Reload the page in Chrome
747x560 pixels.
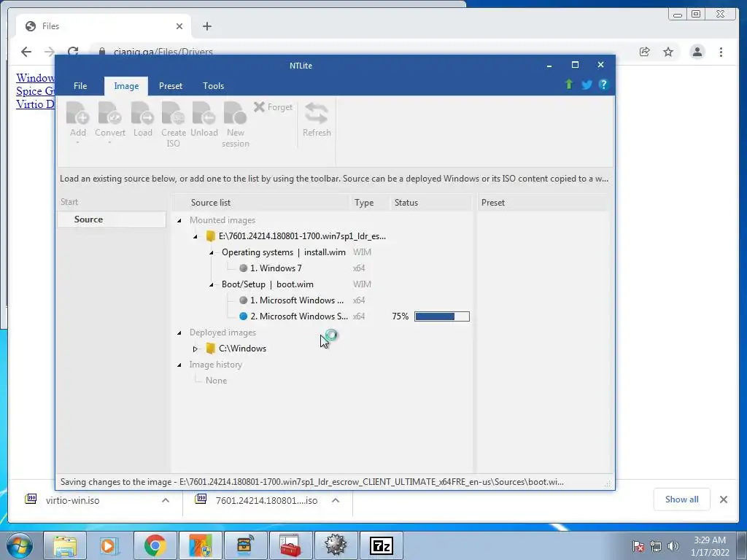pyautogui.click(x=73, y=52)
